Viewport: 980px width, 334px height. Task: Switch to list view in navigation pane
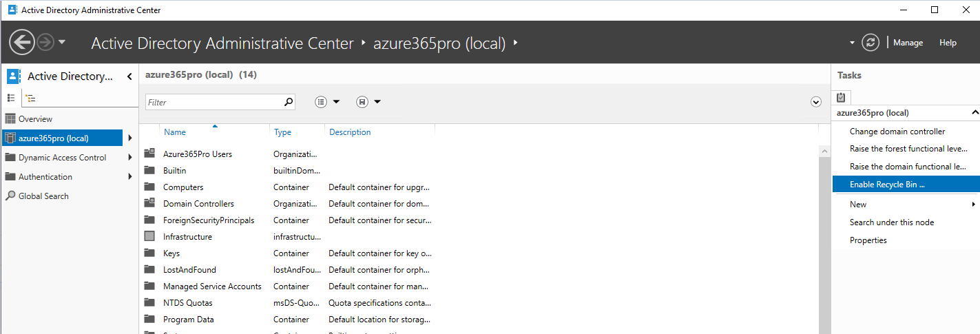[11, 98]
